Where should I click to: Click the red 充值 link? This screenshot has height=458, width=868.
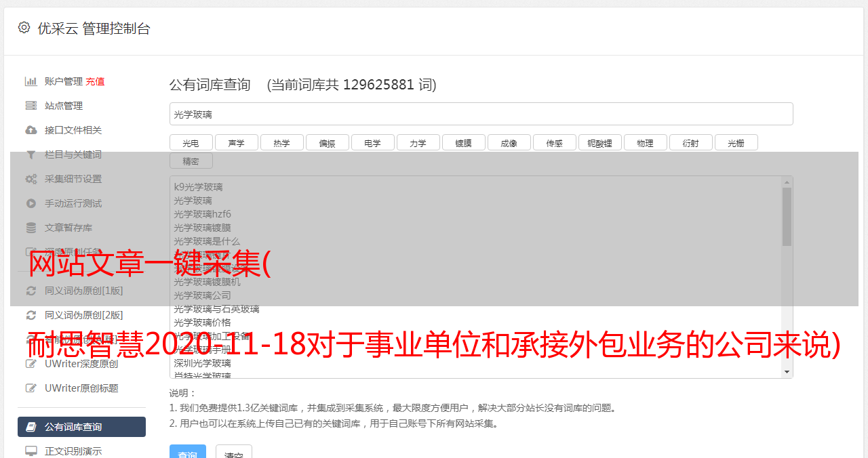[95, 81]
